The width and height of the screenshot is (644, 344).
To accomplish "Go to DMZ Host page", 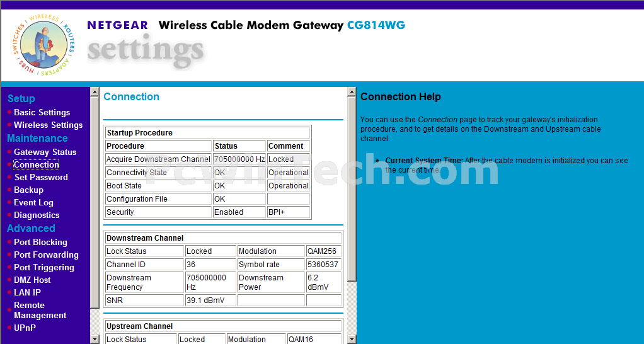I will (x=32, y=280).
